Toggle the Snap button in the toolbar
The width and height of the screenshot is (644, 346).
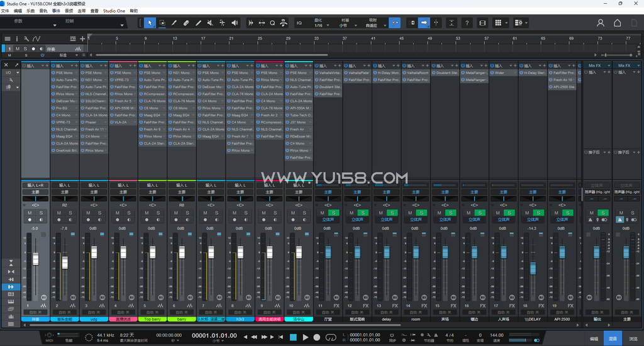pos(395,23)
